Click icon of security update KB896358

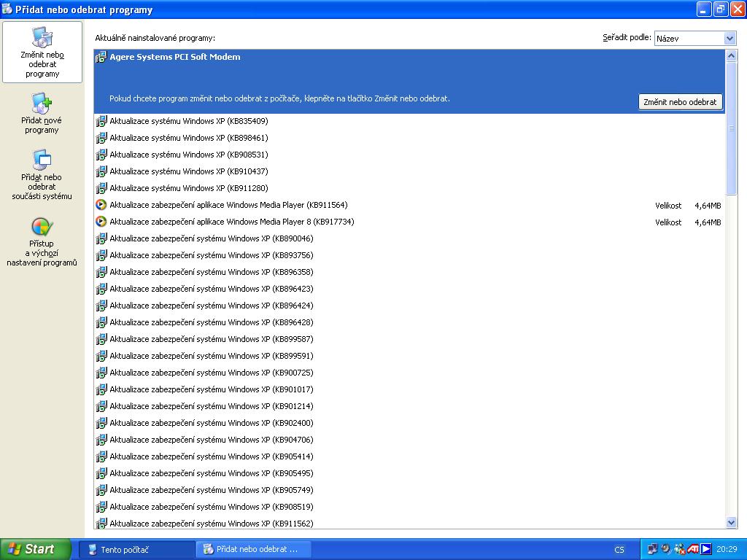tap(101, 272)
